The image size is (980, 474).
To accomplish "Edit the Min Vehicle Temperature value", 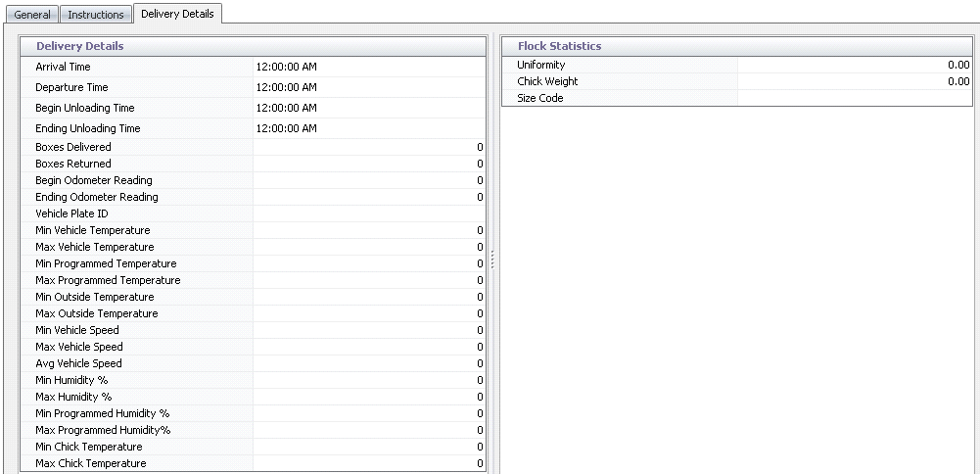I will point(368,230).
